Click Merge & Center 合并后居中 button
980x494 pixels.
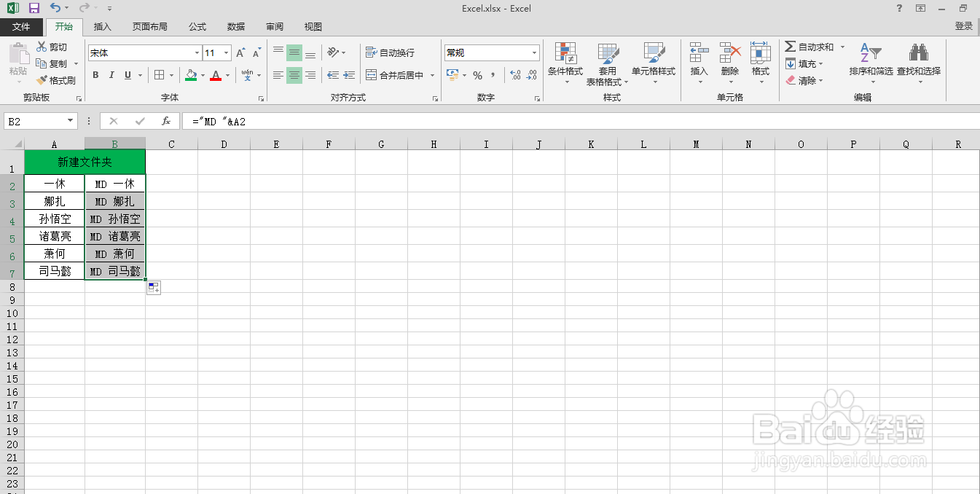(x=395, y=75)
